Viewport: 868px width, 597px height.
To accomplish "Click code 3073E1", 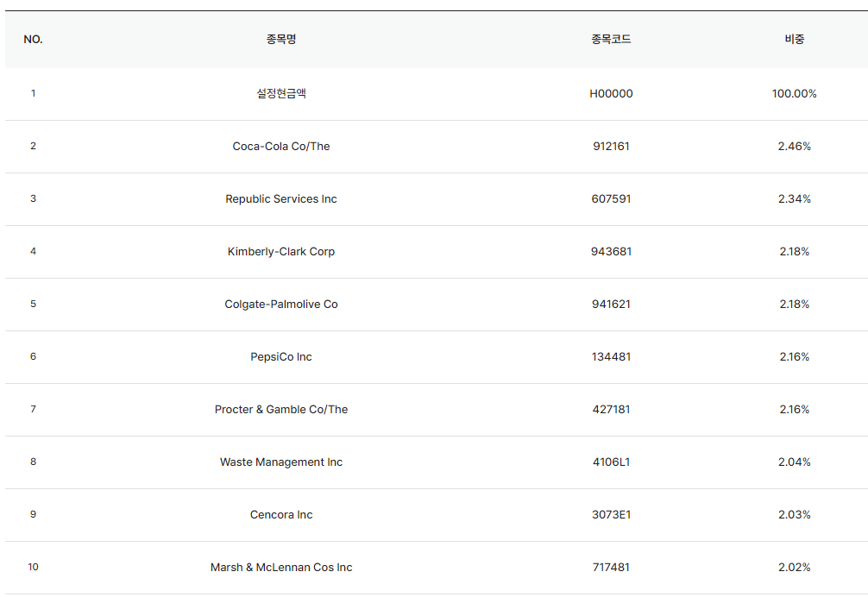I will 611,514.
